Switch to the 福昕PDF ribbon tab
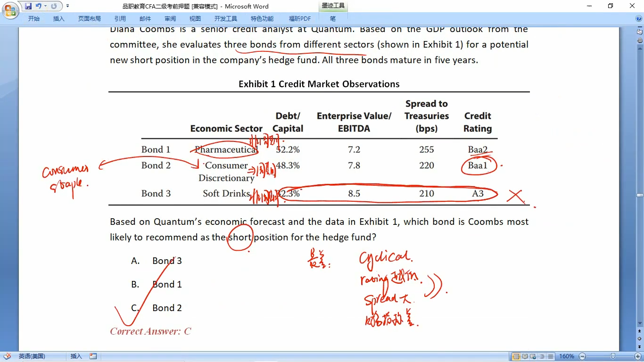644x362 pixels. (300, 19)
